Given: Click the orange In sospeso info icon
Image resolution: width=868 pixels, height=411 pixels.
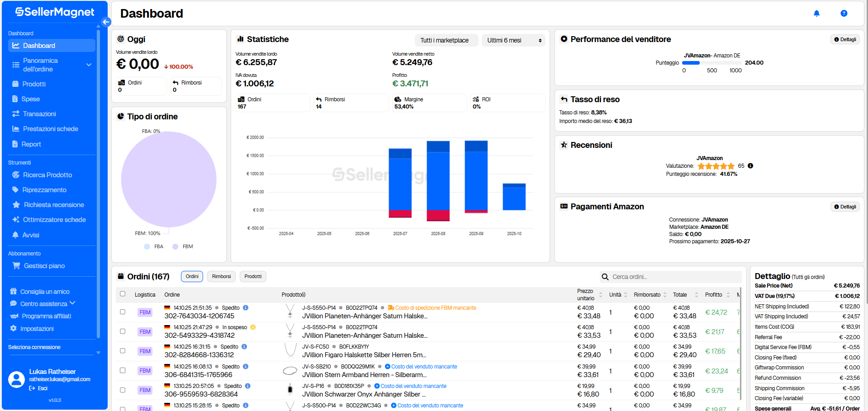Looking at the screenshot, I should pyautogui.click(x=253, y=327).
